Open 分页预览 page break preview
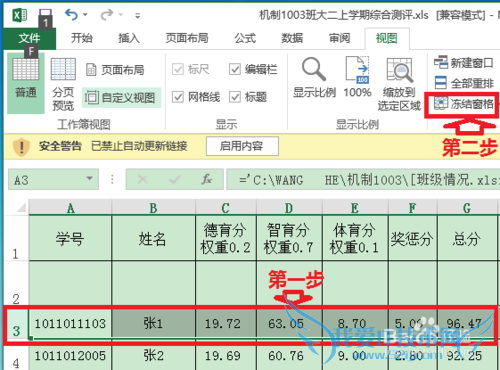Image resolution: width=500 pixels, height=370 pixels. click(x=63, y=84)
